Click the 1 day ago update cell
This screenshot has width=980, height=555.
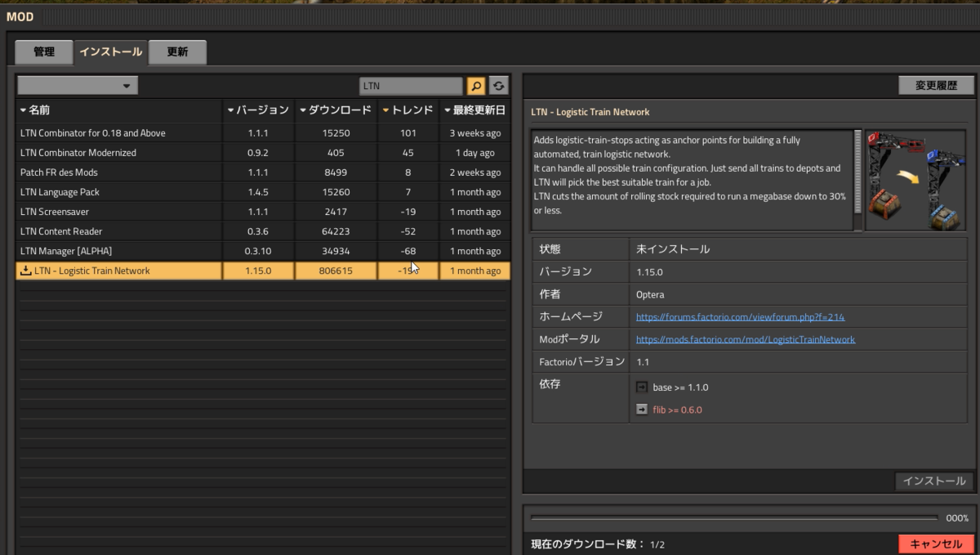(x=474, y=153)
